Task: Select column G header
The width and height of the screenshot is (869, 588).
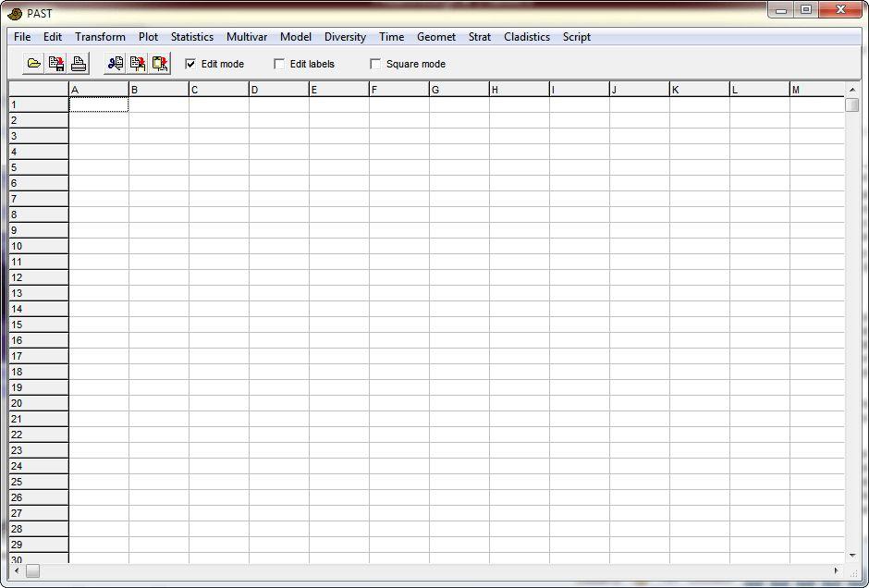Action: pyautogui.click(x=459, y=90)
